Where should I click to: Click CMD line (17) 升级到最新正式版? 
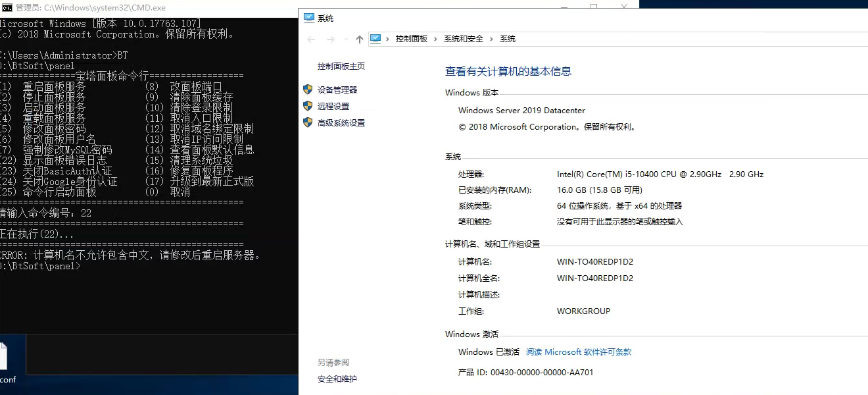click(199, 181)
